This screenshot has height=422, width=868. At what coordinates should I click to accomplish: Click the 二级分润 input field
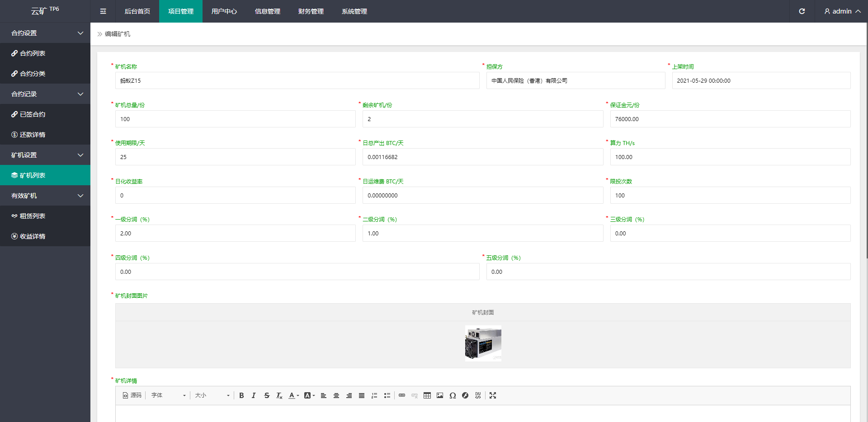point(483,233)
